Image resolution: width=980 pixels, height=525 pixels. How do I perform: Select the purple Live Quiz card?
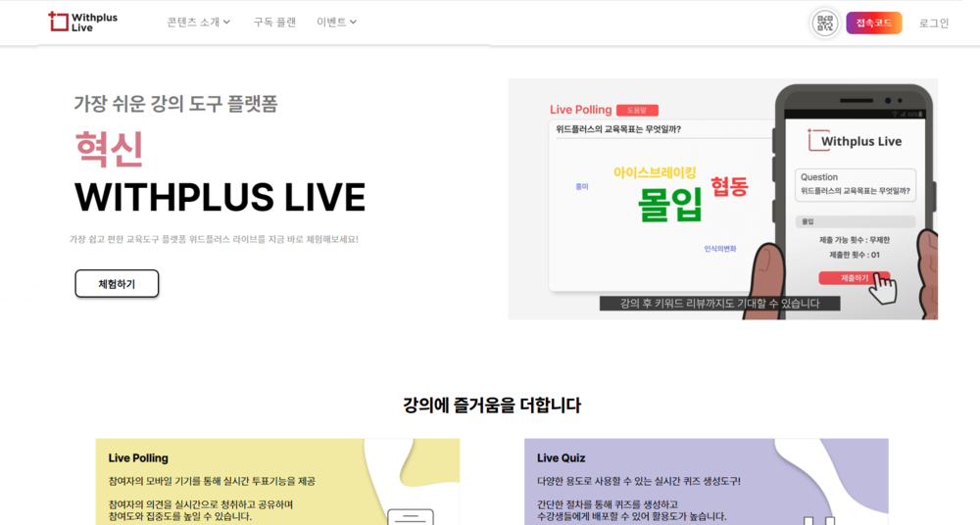click(x=707, y=481)
